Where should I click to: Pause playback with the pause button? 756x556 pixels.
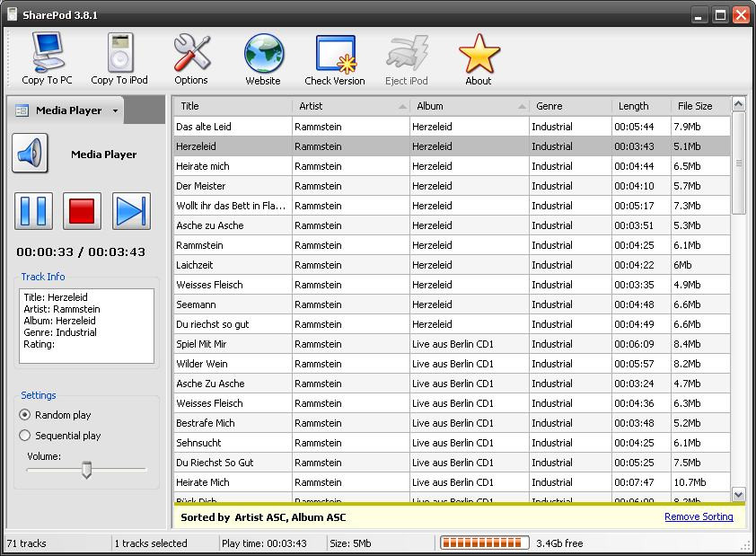click(33, 211)
